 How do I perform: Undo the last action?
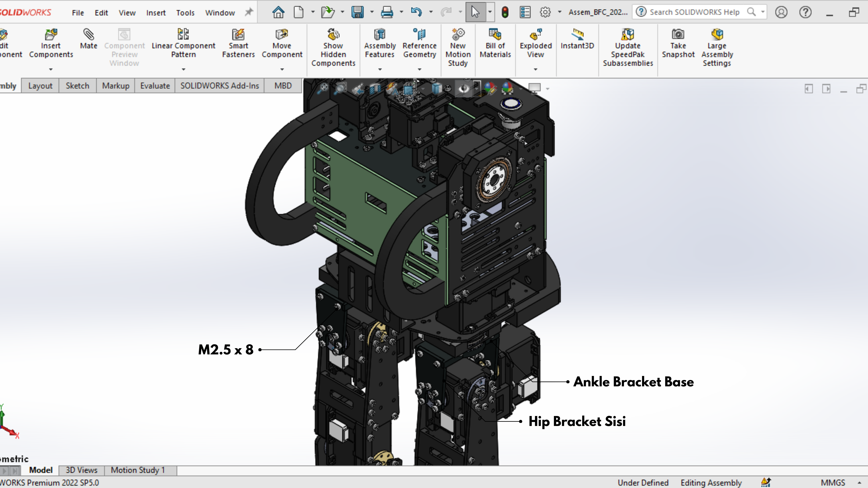point(416,12)
